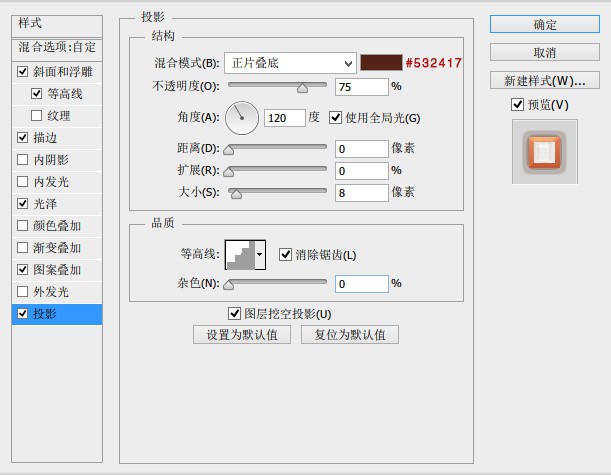Click the contour curve thumbnail
This screenshot has width=611, height=475.
pos(240,255)
